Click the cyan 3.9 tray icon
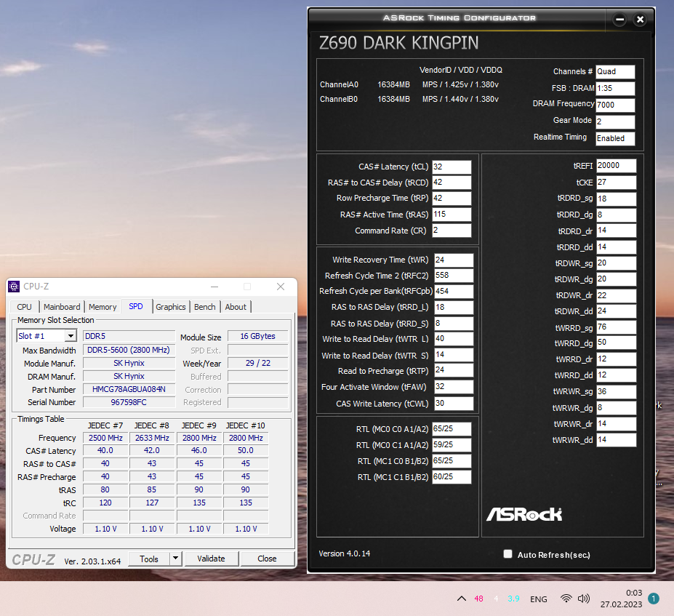This screenshot has height=616, width=674. point(513,599)
